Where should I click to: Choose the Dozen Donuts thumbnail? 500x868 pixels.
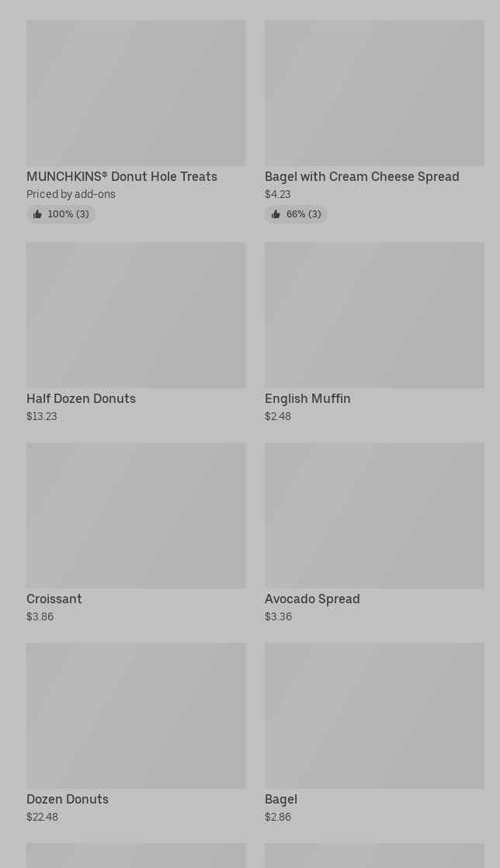point(136,716)
